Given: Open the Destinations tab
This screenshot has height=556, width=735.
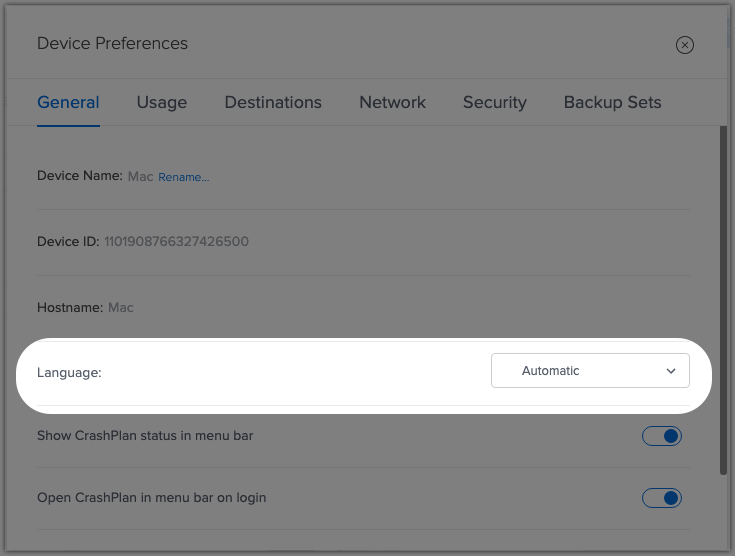Looking at the screenshot, I should 273,102.
